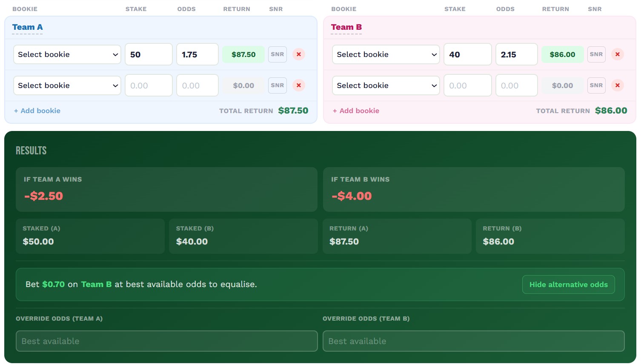Hide alternative odds section
641x364 pixels.
pyautogui.click(x=569, y=284)
